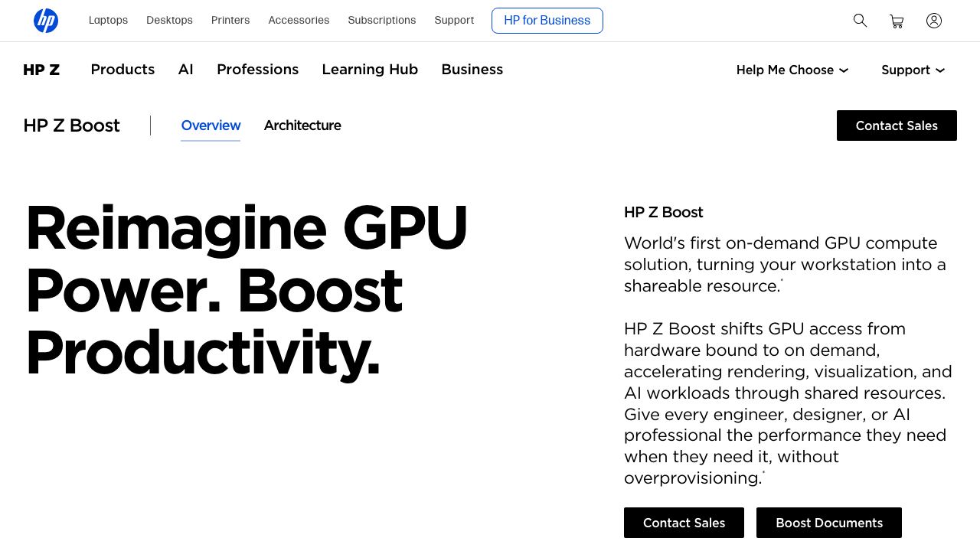Open Support in the top navigation
Screen dimensions: 980x551
(454, 21)
